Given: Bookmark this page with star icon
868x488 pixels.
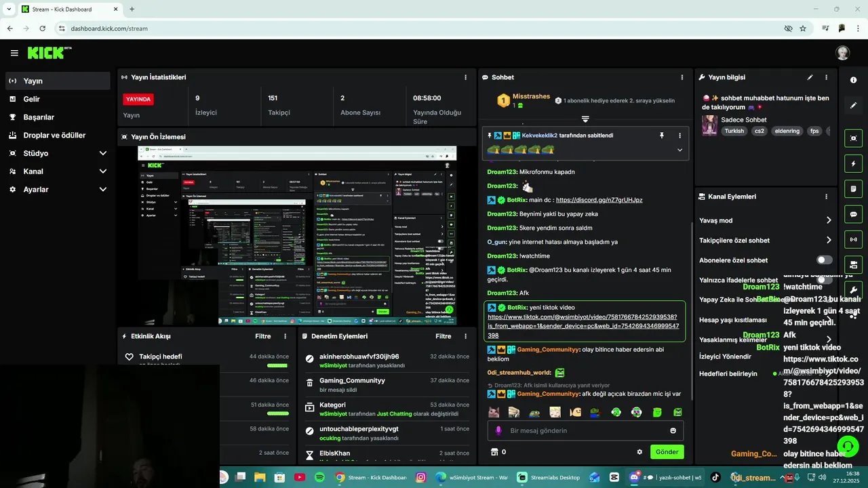Looking at the screenshot, I should point(803,28).
